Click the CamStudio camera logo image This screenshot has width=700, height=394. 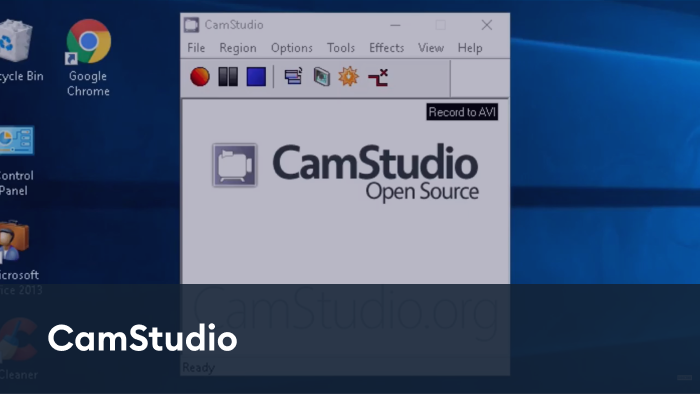(235, 165)
